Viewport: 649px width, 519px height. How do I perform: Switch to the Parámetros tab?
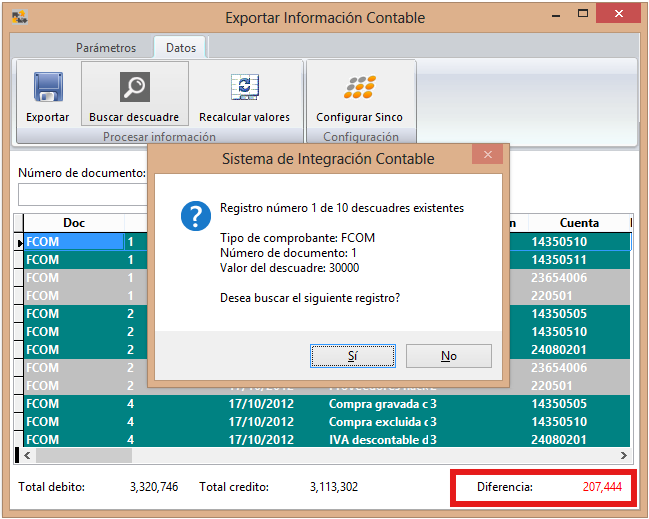[105, 47]
